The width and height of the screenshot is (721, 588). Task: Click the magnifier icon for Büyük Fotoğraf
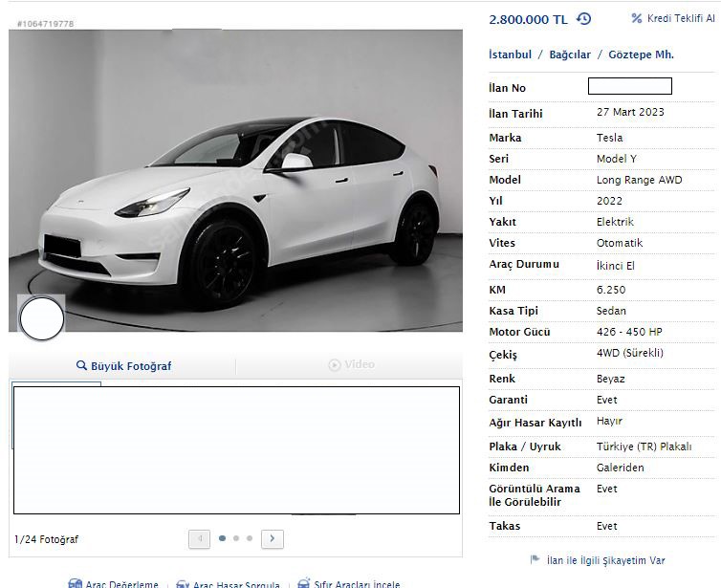click(81, 366)
